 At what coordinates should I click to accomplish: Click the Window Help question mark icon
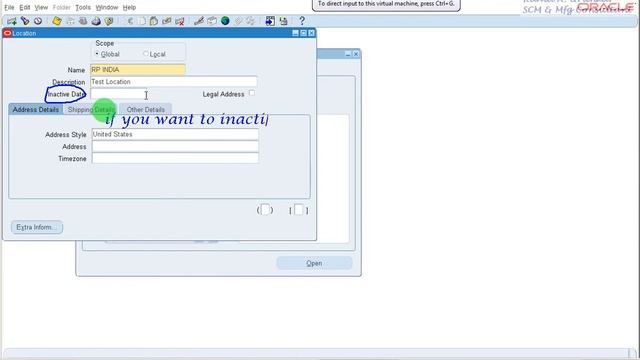coord(302,21)
